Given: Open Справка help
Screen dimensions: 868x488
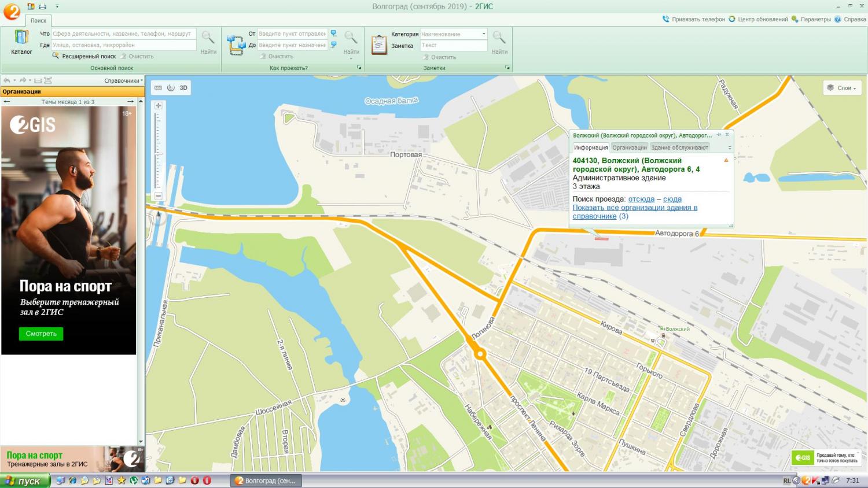Looking at the screenshot, I should pos(850,19).
